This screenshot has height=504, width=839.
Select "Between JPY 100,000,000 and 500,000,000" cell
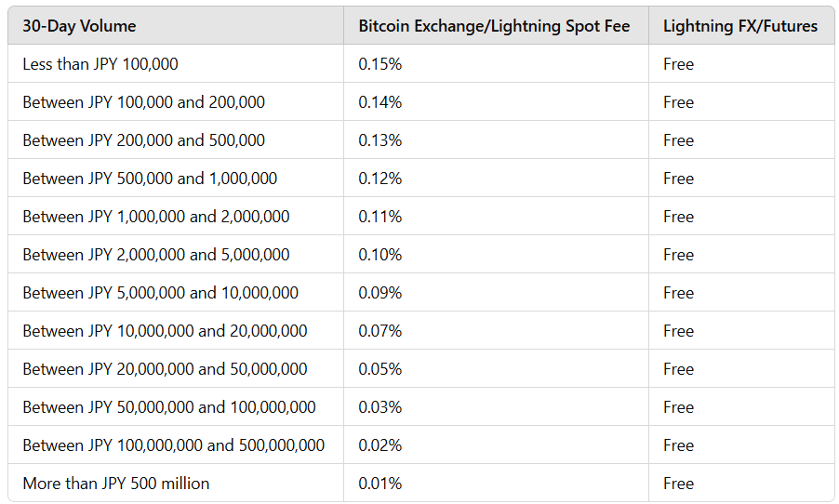[x=174, y=445]
